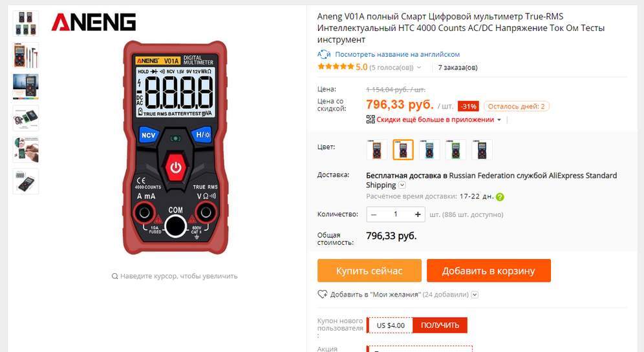Click the quantity input field
644x352 pixels.
[396, 214]
